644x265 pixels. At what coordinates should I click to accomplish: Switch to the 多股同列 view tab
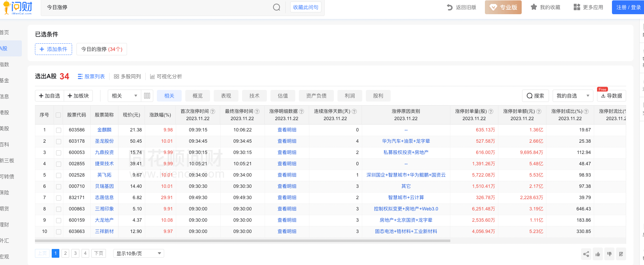click(127, 76)
